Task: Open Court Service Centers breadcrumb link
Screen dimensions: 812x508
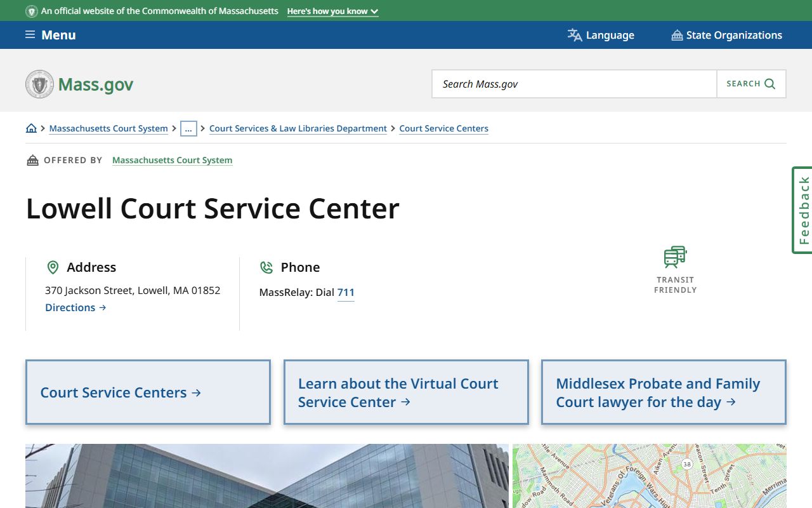Action: click(443, 128)
